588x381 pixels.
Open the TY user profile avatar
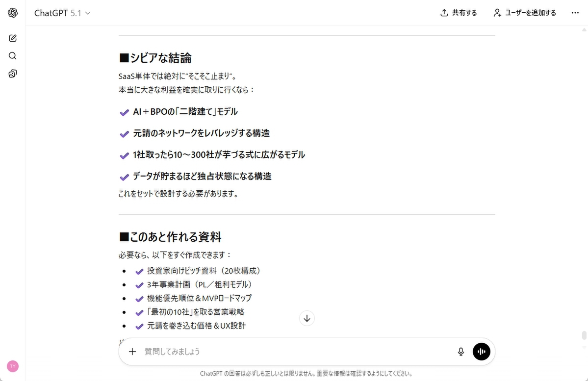coord(13,366)
